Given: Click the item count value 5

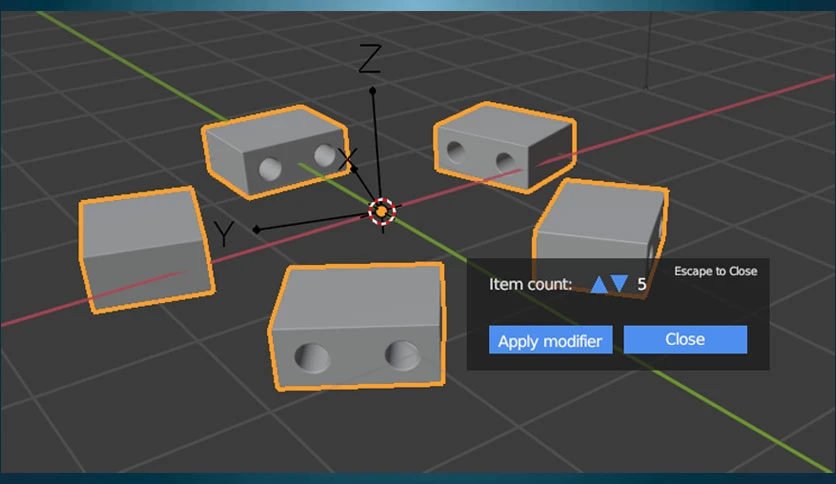Looking at the screenshot, I should (x=642, y=284).
